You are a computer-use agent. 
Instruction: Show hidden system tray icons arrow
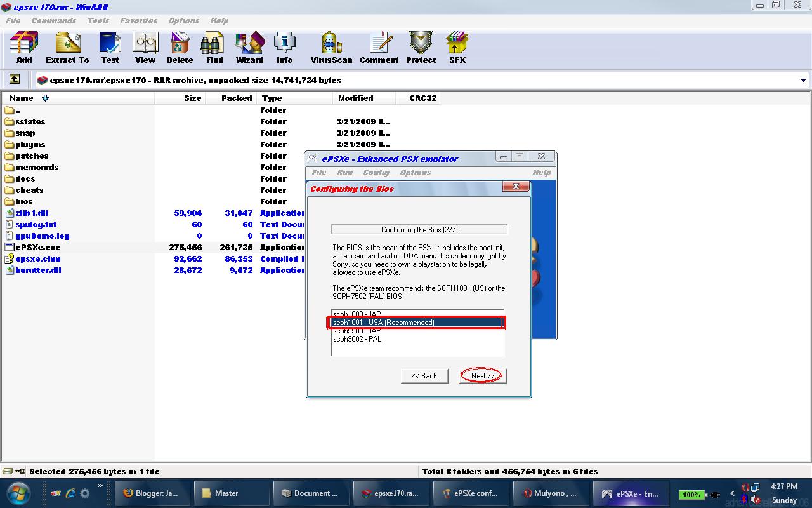[732, 493]
